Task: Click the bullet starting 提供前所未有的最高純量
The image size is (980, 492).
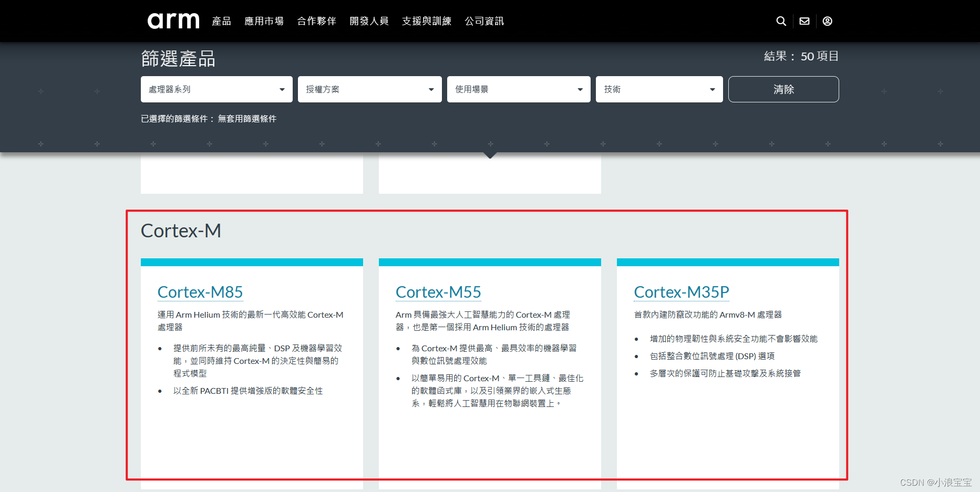Action: coord(257,361)
